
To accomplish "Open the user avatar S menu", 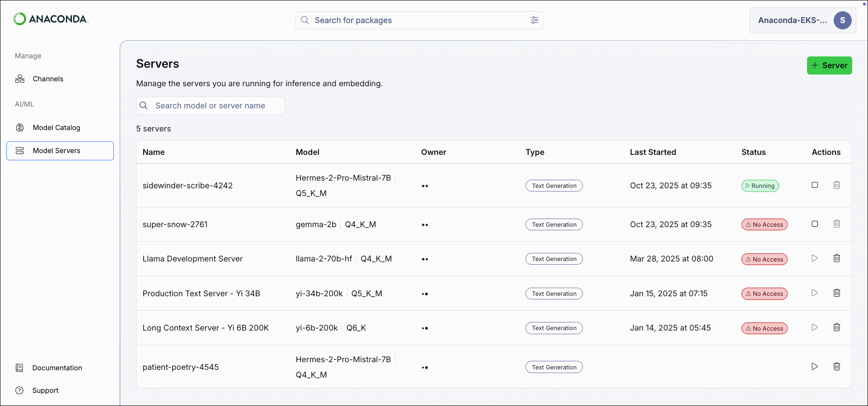I will pos(843,20).
